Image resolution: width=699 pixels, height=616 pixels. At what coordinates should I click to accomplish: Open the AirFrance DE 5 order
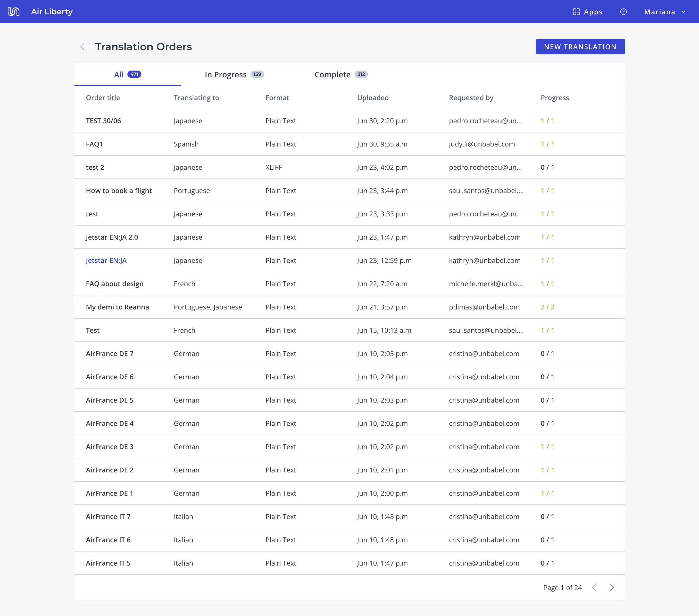click(109, 400)
